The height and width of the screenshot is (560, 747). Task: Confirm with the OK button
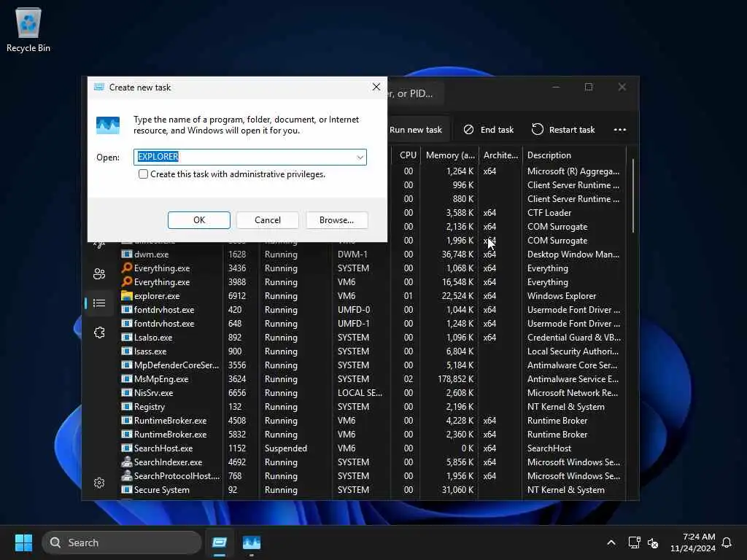pyautogui.click(x=199, y=220)
